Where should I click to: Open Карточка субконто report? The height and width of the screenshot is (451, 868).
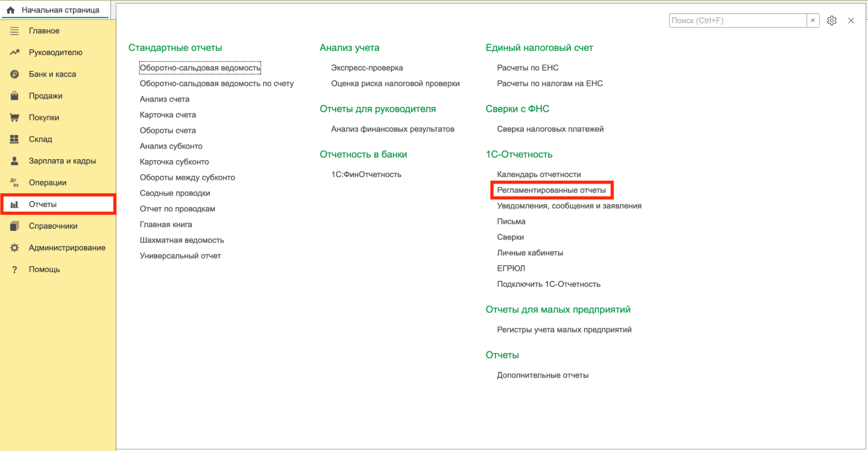(x=174, y=161)
